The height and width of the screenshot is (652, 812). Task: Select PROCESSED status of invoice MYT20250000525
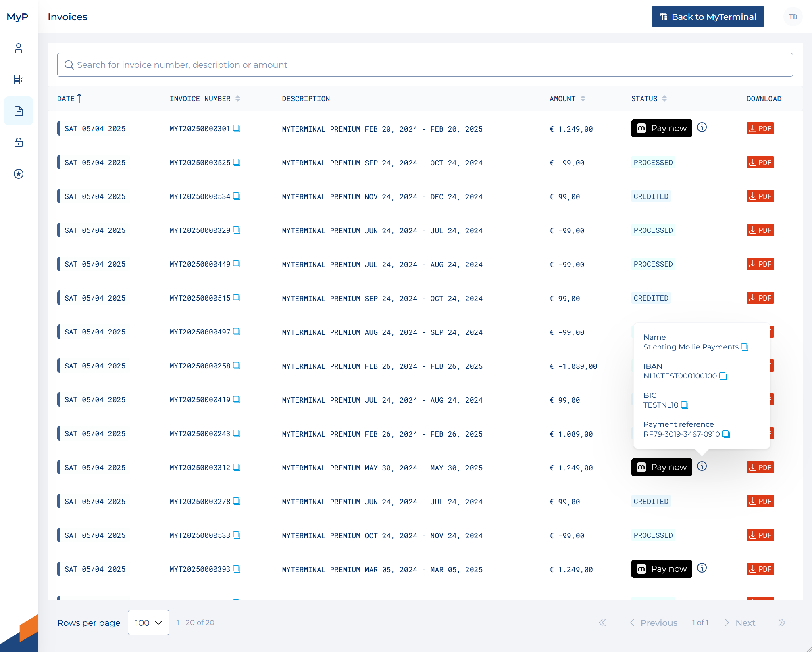tap(653, 163)
